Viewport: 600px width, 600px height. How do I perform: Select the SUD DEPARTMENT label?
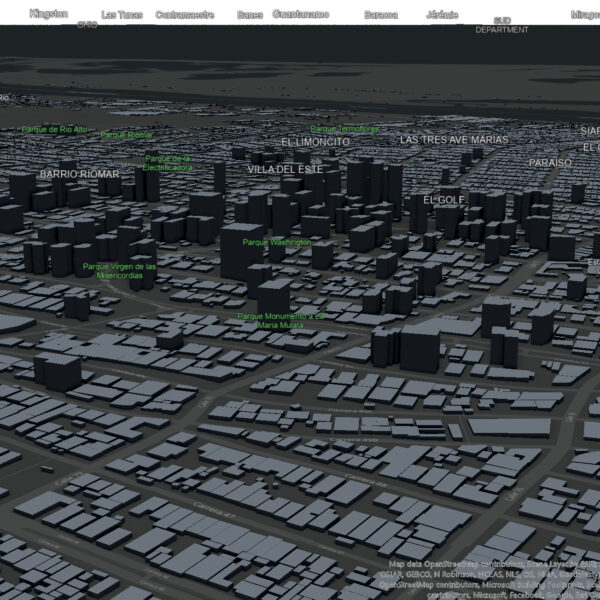tap(502, 25)
